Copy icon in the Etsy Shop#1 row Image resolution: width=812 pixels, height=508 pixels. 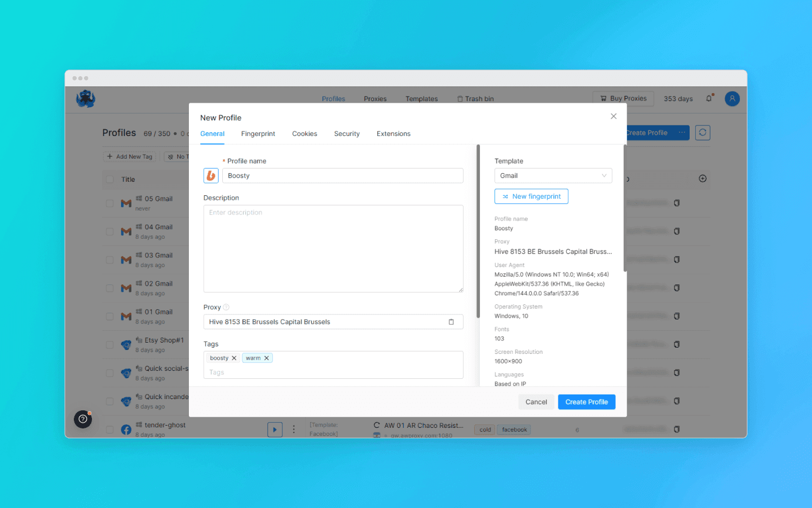[677, 344]
